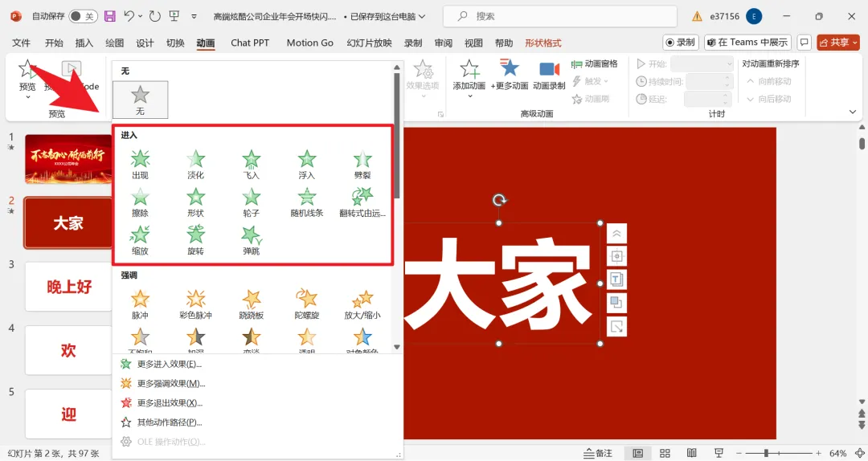Viewport: 868px width, 461px height.
Task: Click the save disk icon
Action: click(109, 16)
